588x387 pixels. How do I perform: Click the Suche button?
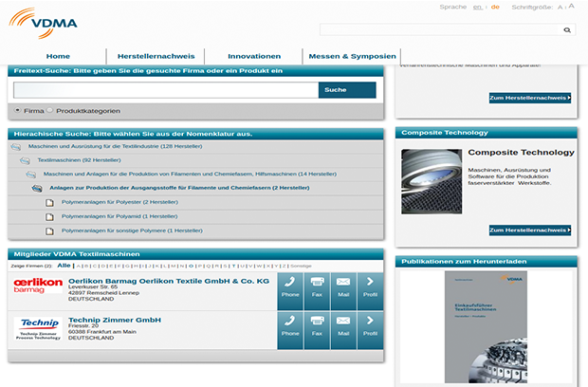point(347,90)
